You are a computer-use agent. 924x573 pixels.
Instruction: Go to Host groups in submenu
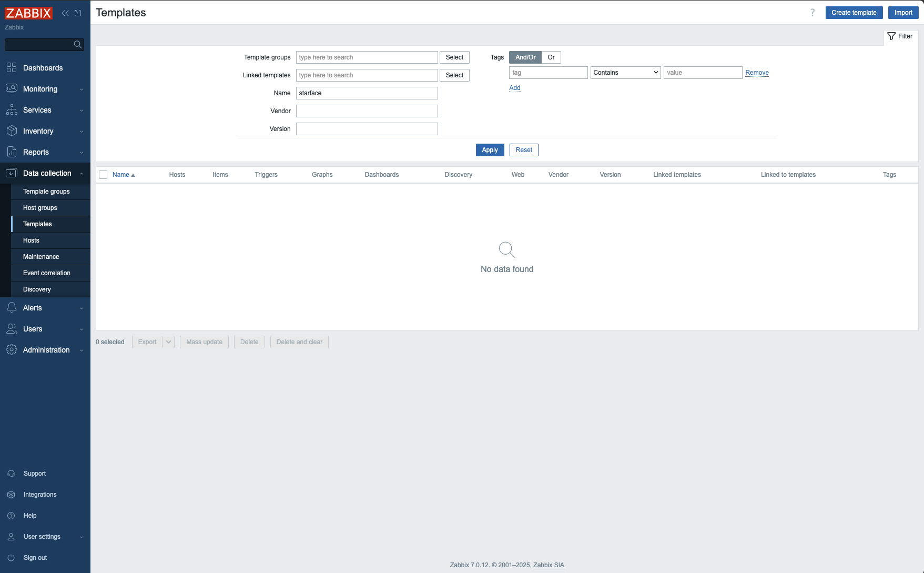click(40, 208)
